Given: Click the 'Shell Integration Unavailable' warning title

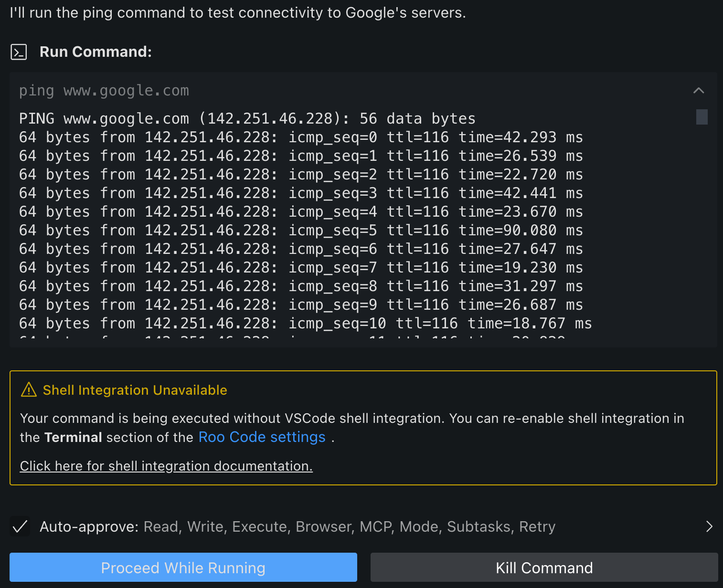Looking at the screenshot, I should tap(135, 390).
